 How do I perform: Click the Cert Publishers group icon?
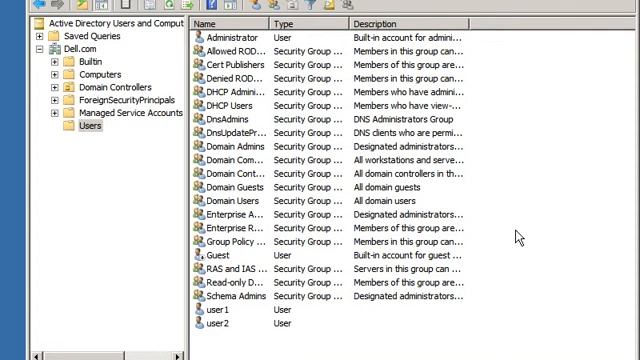199,64
